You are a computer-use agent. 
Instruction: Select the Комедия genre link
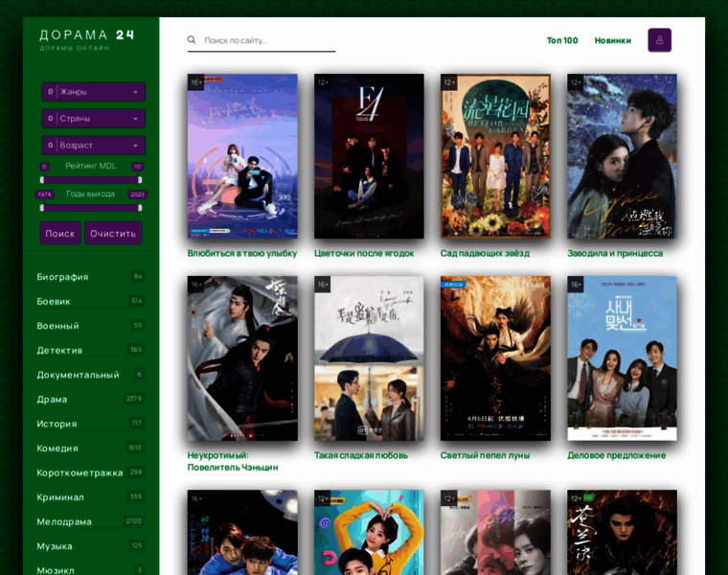click(x=57, y=448)
